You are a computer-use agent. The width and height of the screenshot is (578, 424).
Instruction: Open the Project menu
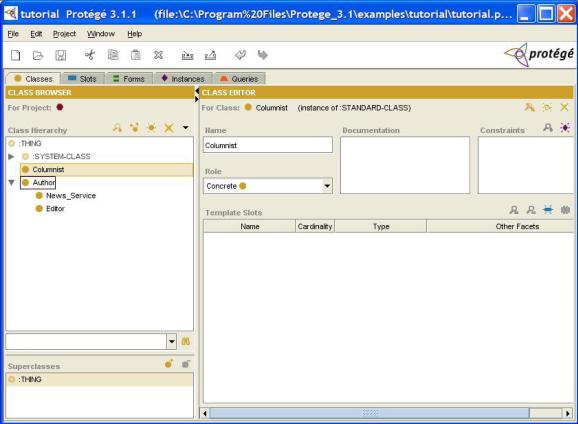click(64, 34)
